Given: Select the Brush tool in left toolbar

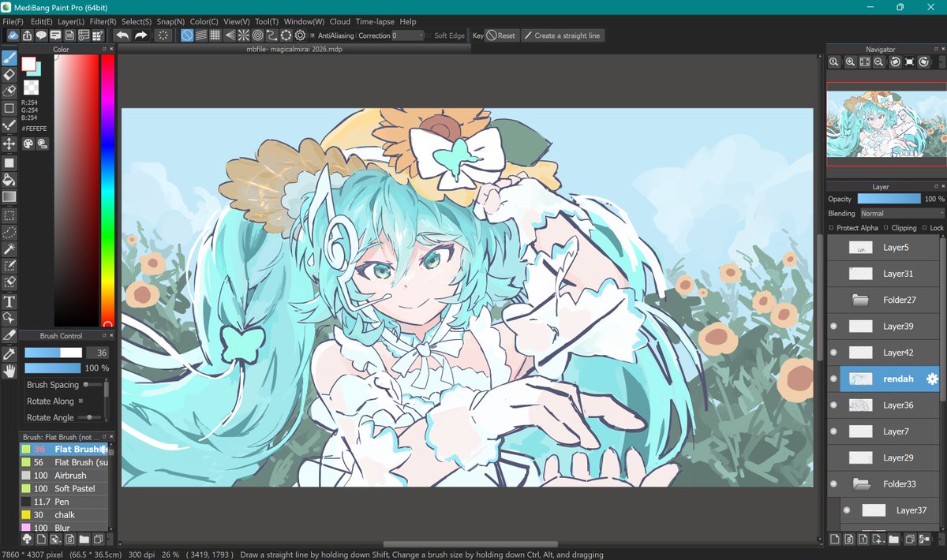Looking at the screenshot, I should point(9,58).
